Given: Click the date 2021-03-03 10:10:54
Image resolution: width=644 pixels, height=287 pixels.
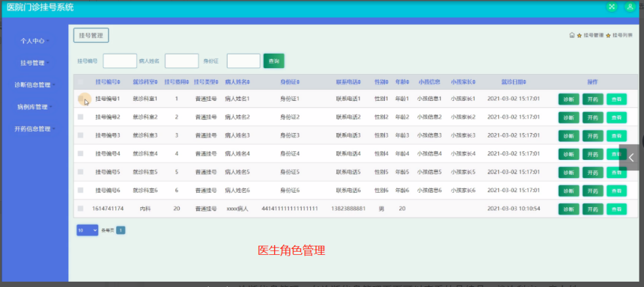Looking at the screenshot, I should [513, 208].
